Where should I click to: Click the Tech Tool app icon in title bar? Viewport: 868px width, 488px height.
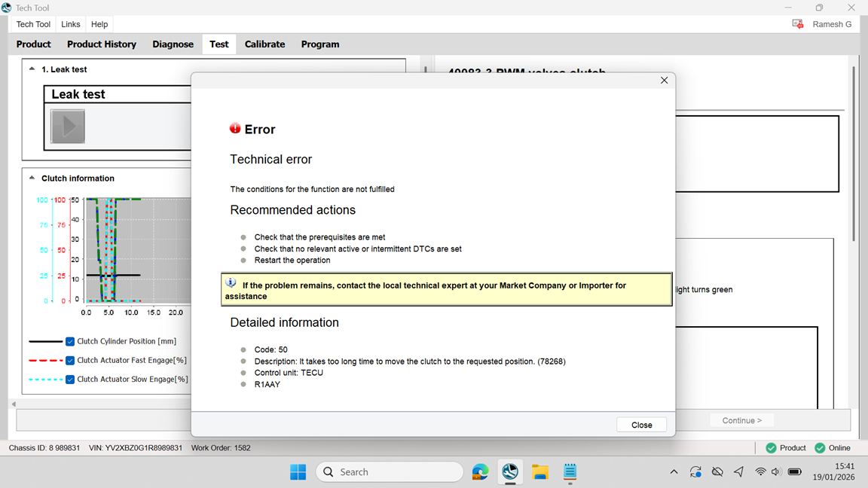tap(6, 8)
